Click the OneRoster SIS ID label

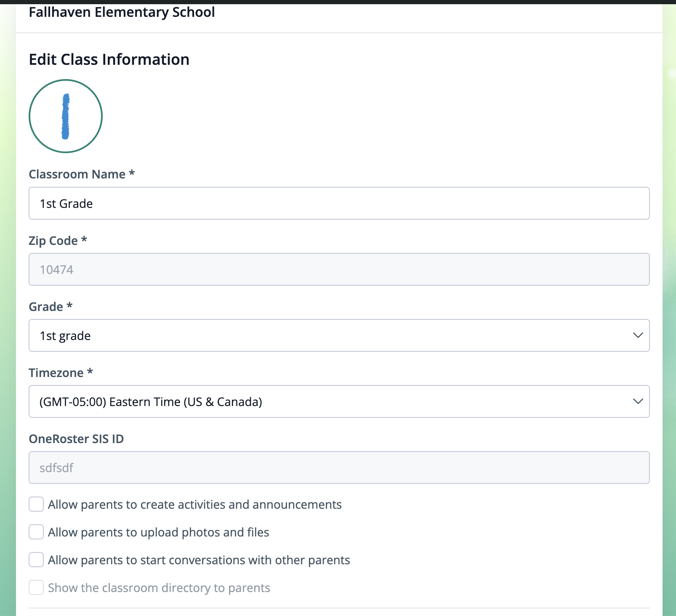[76, 439]
